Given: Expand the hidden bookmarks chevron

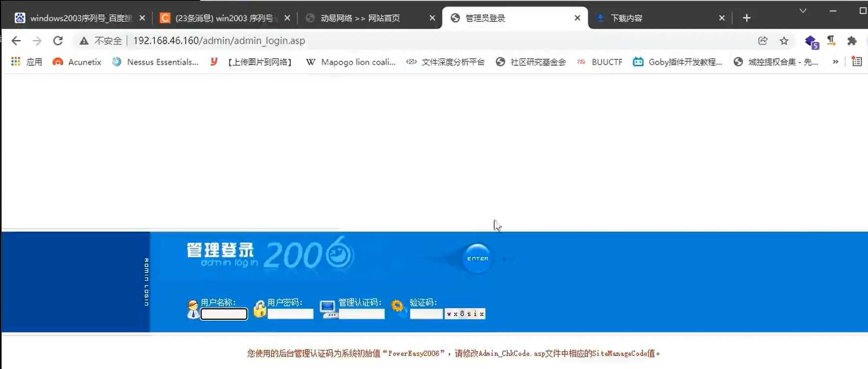Looking at the screenshot, I should [x=835, y=62].
